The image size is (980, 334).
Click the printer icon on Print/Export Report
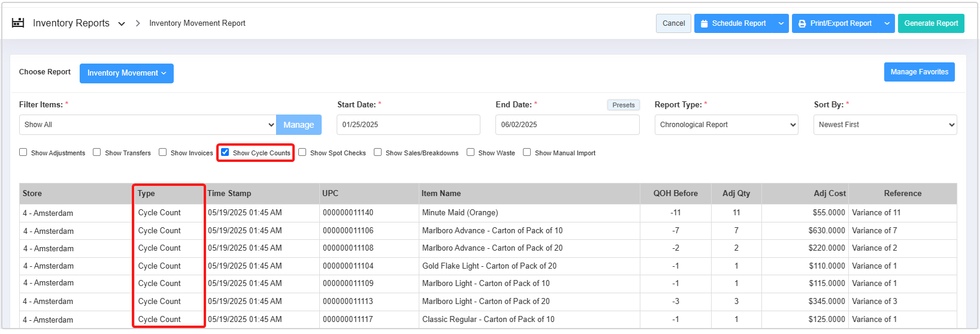(x=802, y=23)
